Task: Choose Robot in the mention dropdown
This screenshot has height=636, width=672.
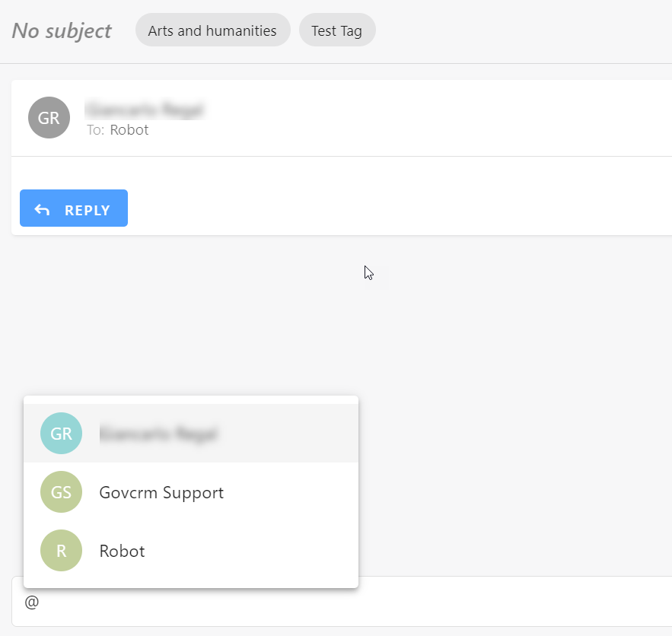Action: click(122, 551)
